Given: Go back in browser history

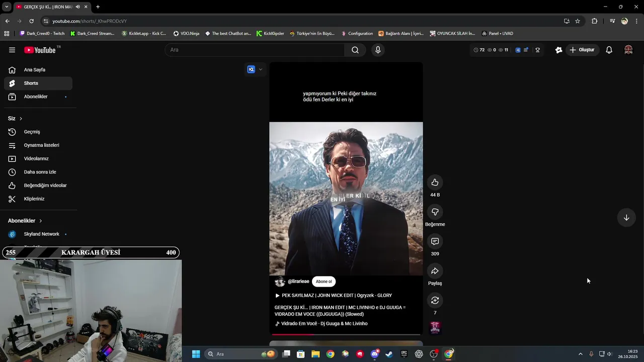Looking at the screenshot, I should click(x=7, y=21).
